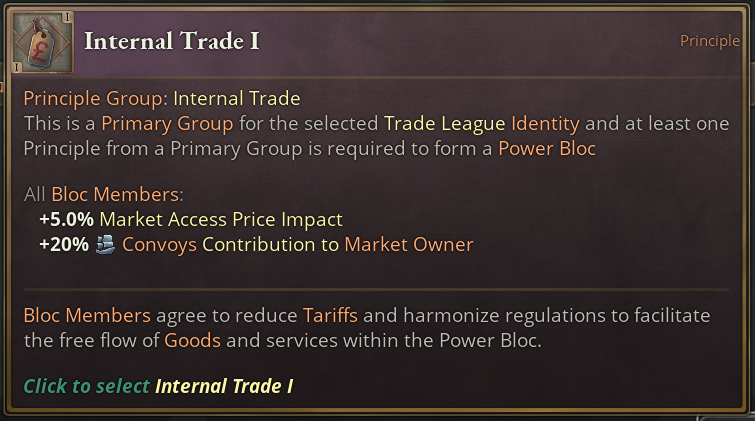Click "Click to select Internal Trade I" prompt
This screenshot has height=421, width=755.
[158, 386]
